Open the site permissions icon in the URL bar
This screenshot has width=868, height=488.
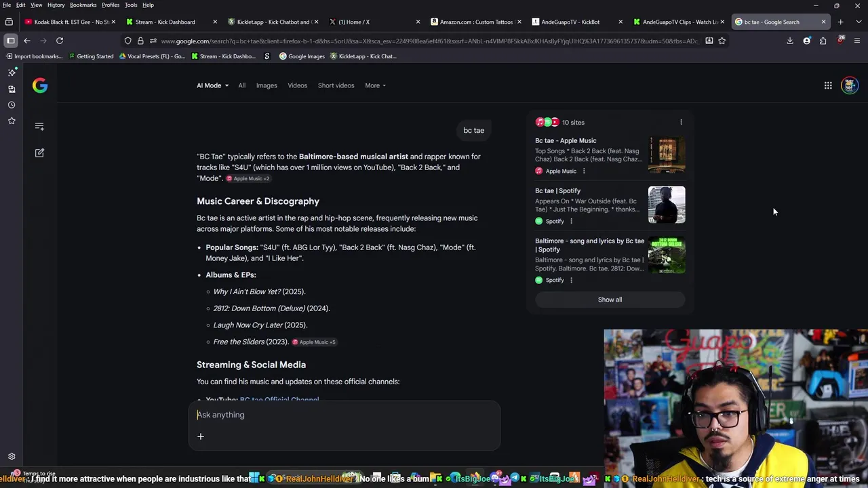153,41
